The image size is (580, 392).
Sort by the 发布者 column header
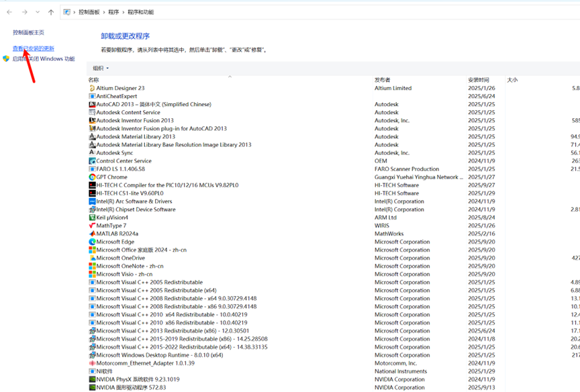pos(382,80)
